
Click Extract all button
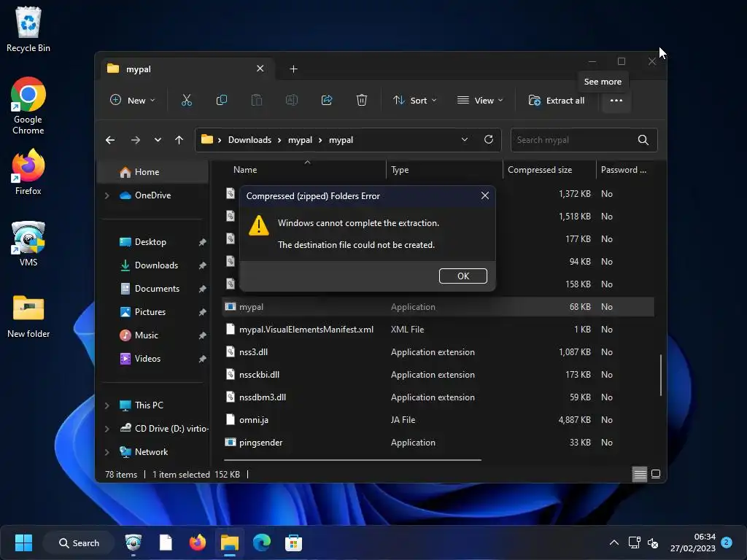557,101
